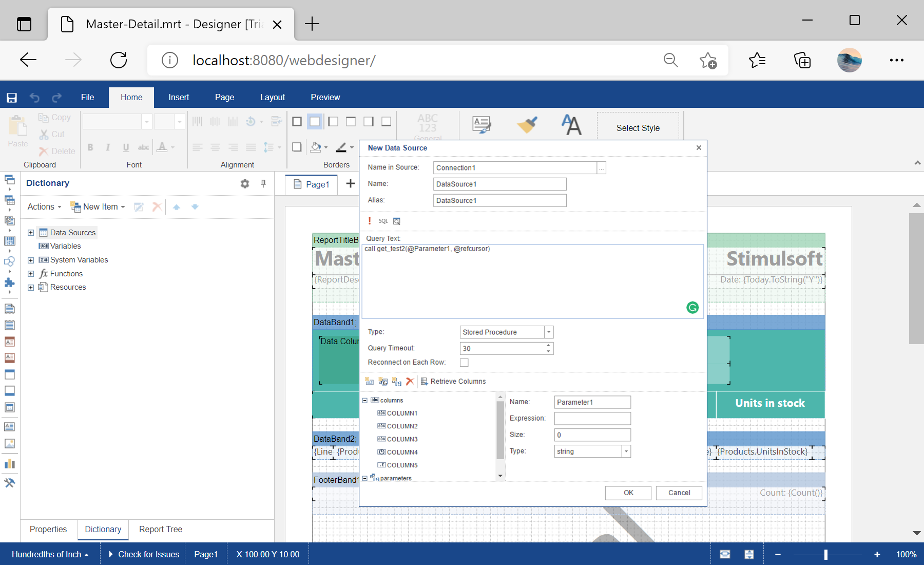This screenshot has width=924, height=565.
Task: Open Dictionary settings with the gear icon
Action: pyautogui.click(x=245, y=183)
